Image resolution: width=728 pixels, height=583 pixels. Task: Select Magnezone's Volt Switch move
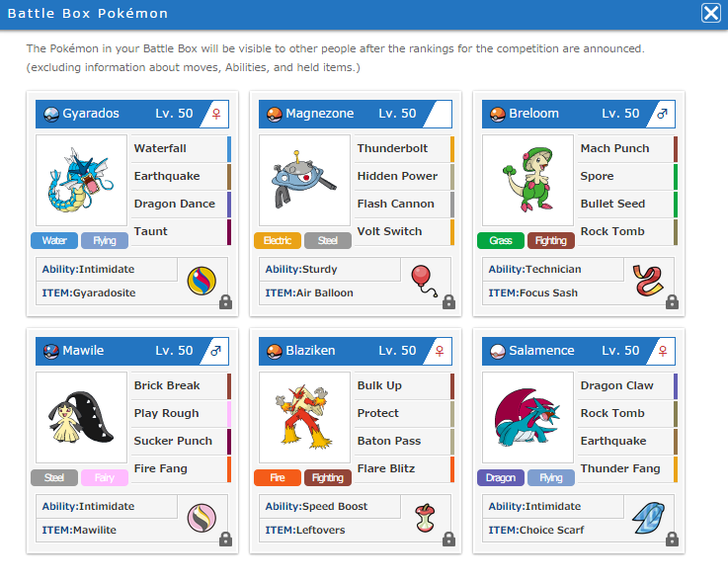click(x=404, y=231)
